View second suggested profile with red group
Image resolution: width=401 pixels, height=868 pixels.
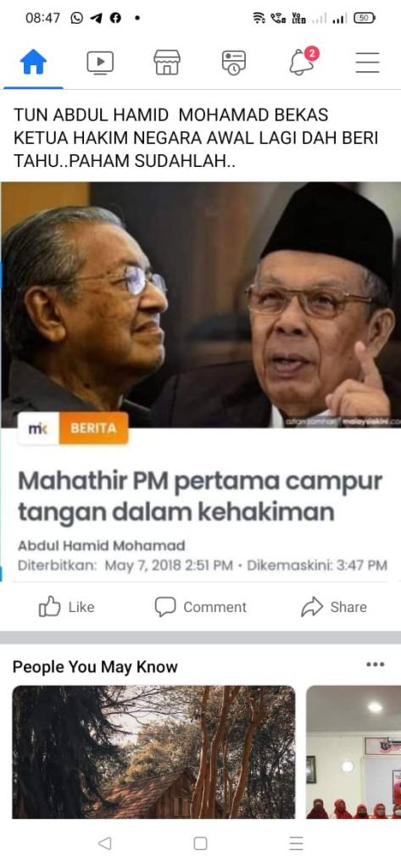(354, 752)
